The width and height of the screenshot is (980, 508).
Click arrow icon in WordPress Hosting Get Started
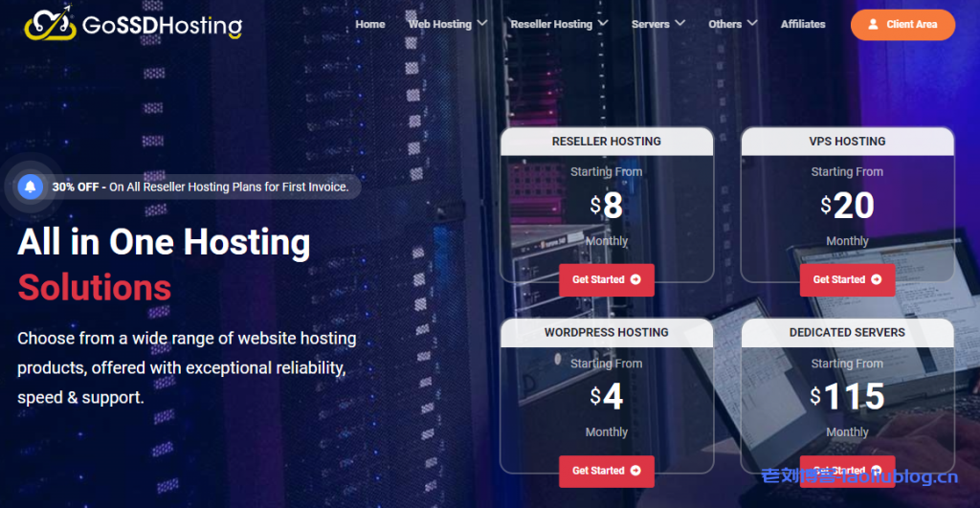(x=635, y=471)
